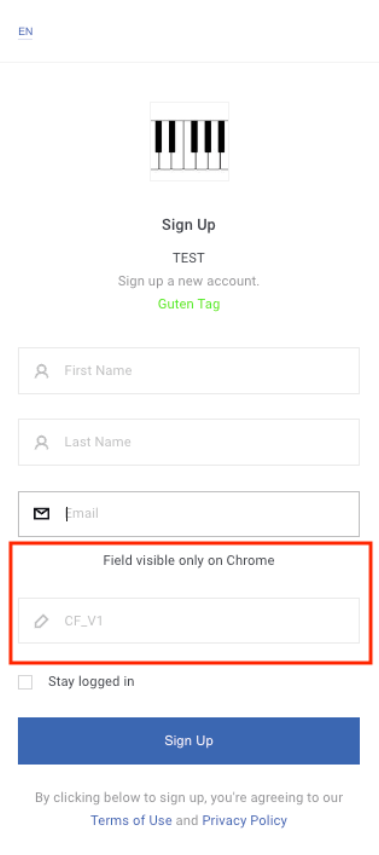Image resolution: width=379 pixels, height=855 pixels.
Task: Click the envelope icon in Email field
Action: tap(41, 514)
